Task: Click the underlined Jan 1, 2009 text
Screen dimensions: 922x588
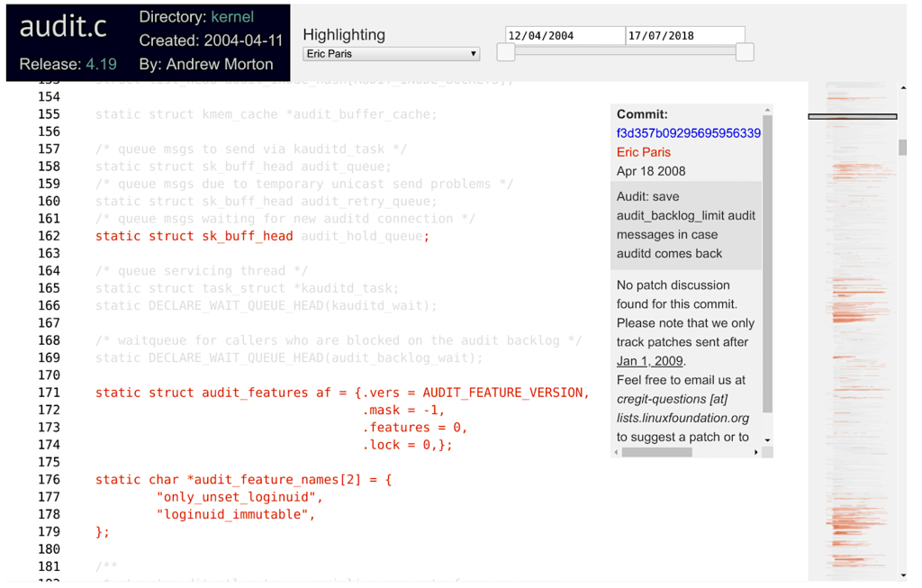Action: pyautogui.click(x=649, y=361)
